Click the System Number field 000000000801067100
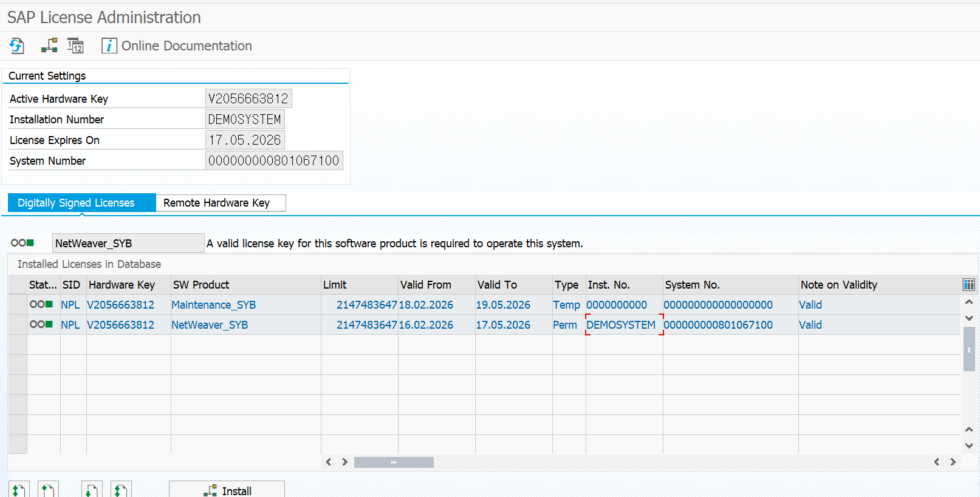Image resolution: width=980 pixels, height=497 pixels. point(274,160)
